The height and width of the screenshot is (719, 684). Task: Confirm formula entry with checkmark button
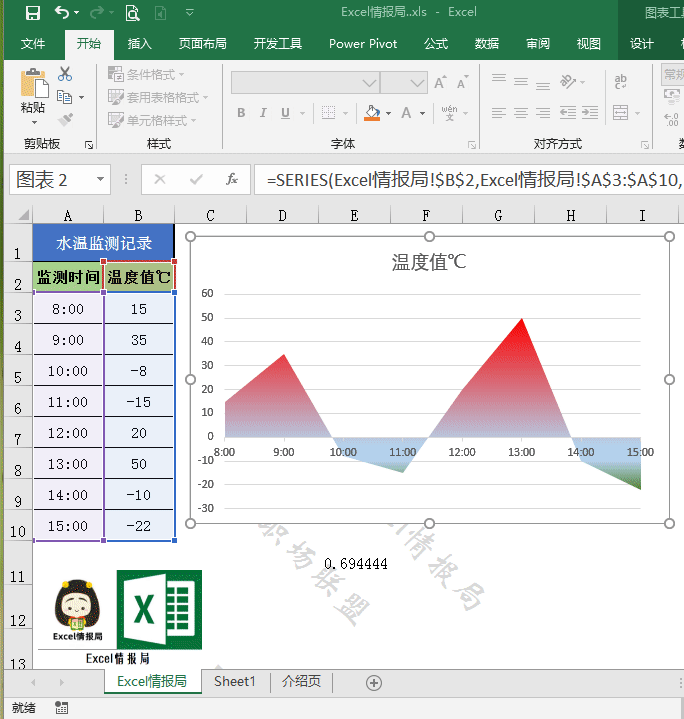tap(196, 179)
